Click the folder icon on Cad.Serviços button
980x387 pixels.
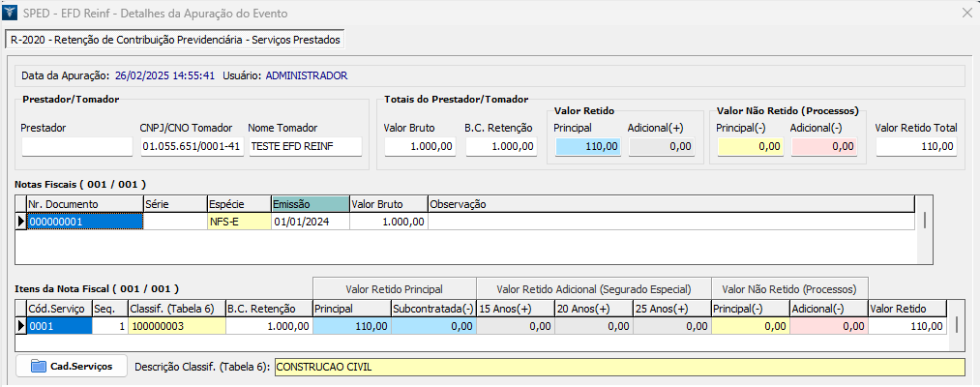coord(39,367)
